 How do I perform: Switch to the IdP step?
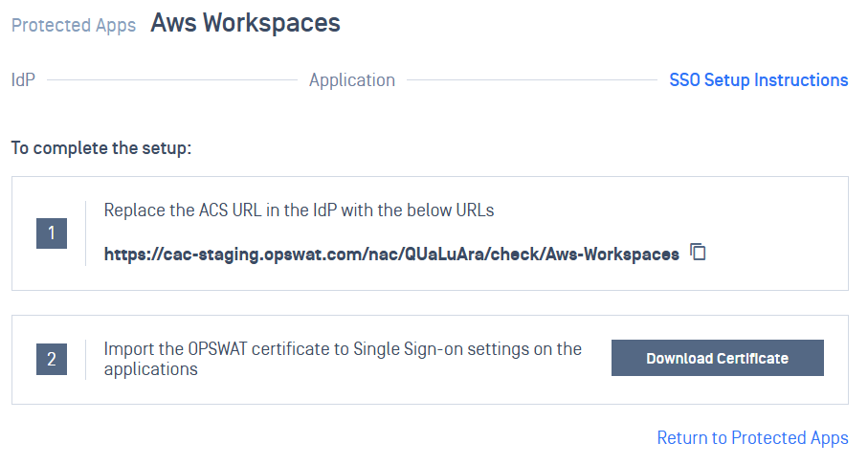click(x=23, y=80)
